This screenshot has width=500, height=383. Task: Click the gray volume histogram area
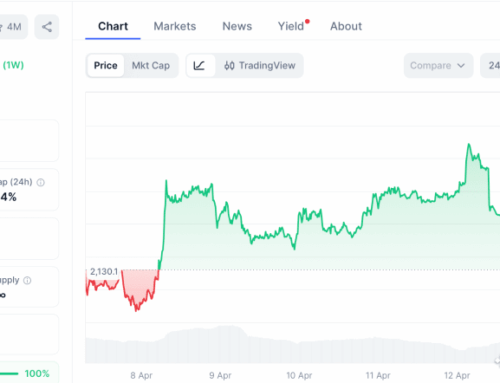292,345
